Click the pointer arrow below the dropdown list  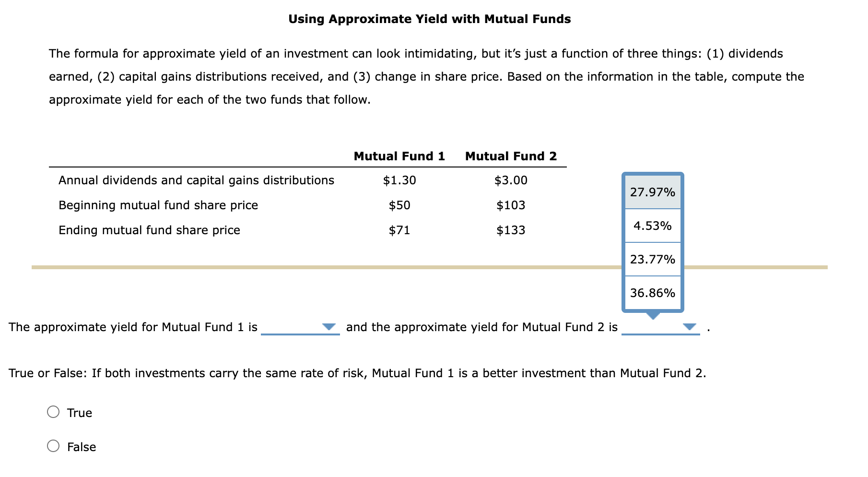click(653, 315)
